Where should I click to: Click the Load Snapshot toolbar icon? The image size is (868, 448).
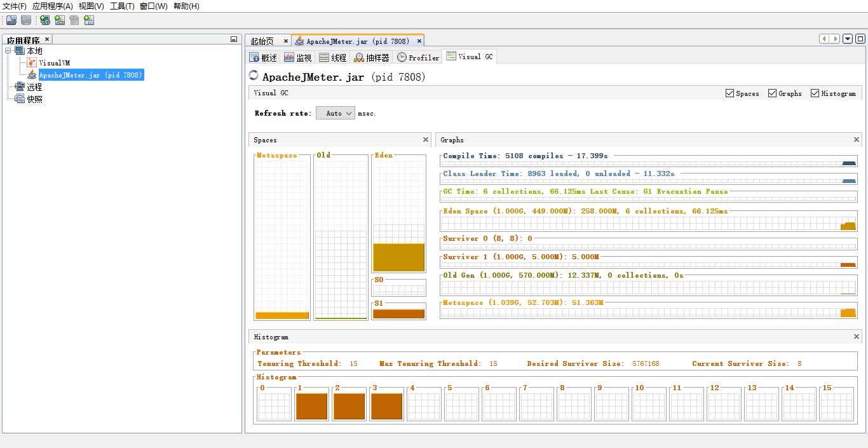click(11, 20)
